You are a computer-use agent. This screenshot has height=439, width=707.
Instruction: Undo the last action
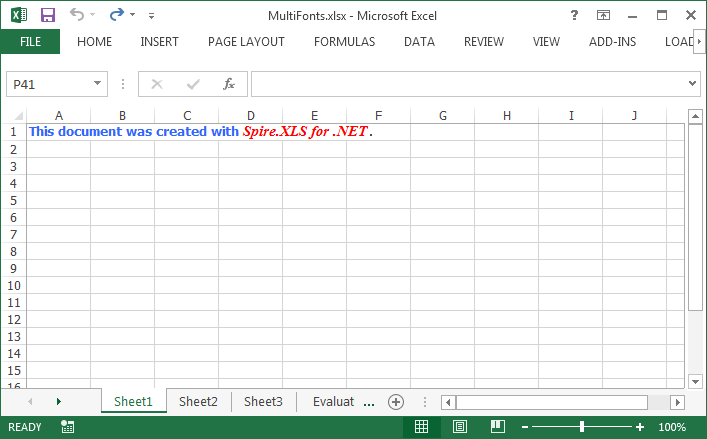(77, 15)
